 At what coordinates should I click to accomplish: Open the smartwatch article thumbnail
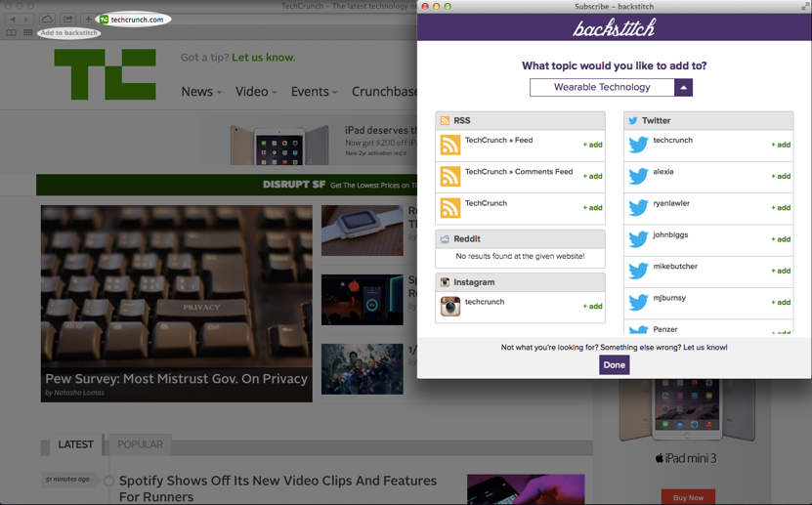pyautogui.click(x=362, y=231)
